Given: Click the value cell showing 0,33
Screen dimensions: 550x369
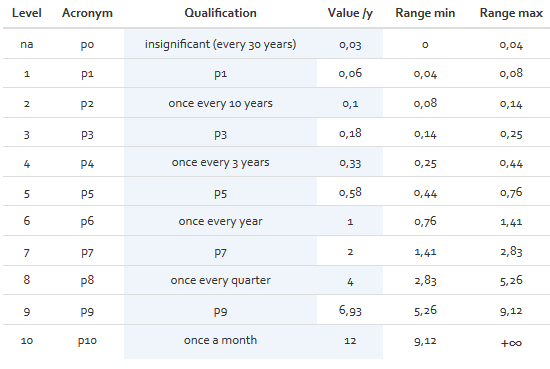Looking at the screenshot, I should [350, 162].
